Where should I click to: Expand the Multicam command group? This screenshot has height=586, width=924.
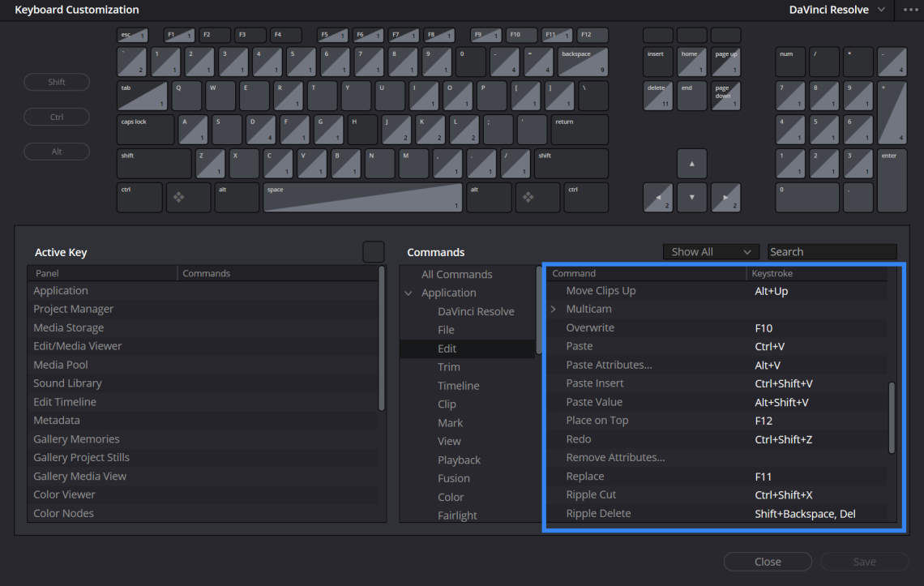click(x=554, y=310)
